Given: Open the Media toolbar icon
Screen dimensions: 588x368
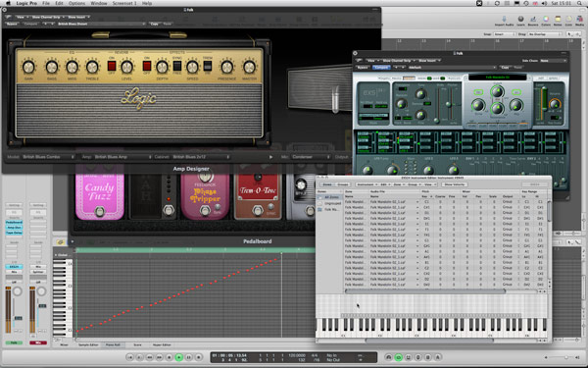Looking at the screenshot, I should tap(580, 21).
